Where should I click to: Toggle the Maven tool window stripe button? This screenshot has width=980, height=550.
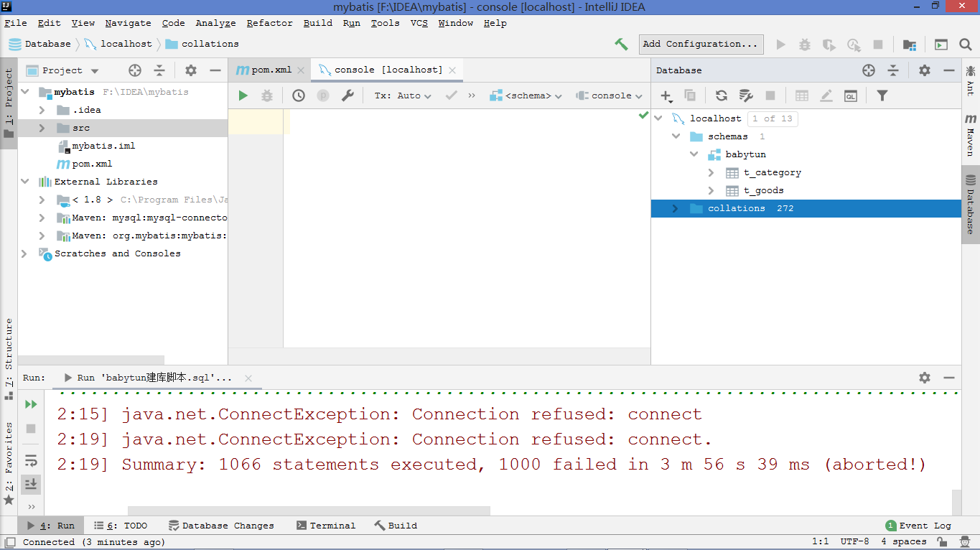(971, 135)
